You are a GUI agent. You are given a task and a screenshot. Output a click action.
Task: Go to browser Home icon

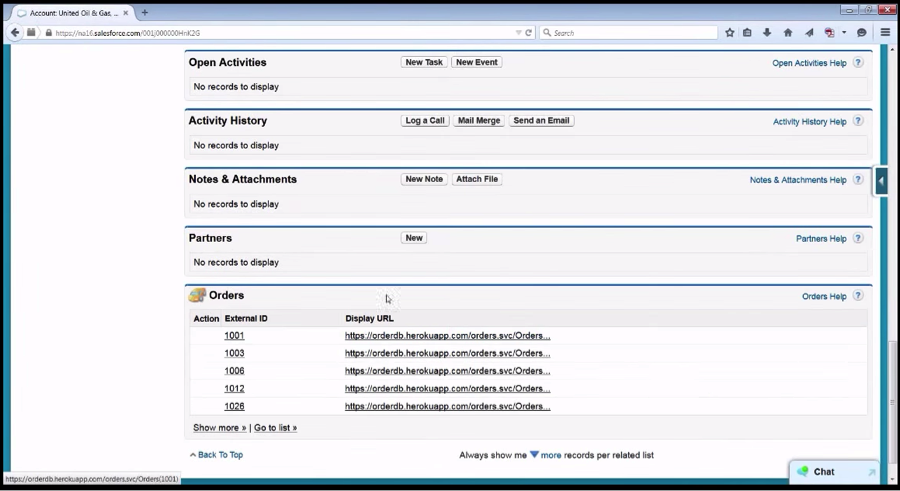788,33
